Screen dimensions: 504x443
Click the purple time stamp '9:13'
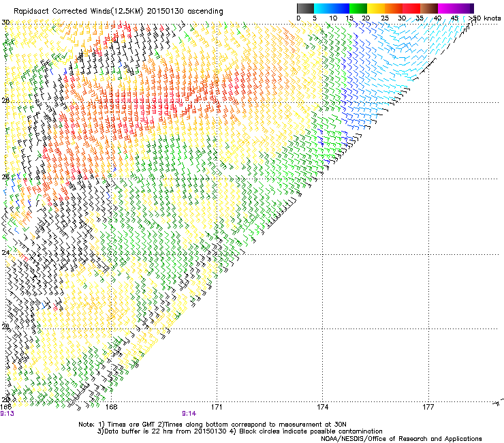(7, 414)
